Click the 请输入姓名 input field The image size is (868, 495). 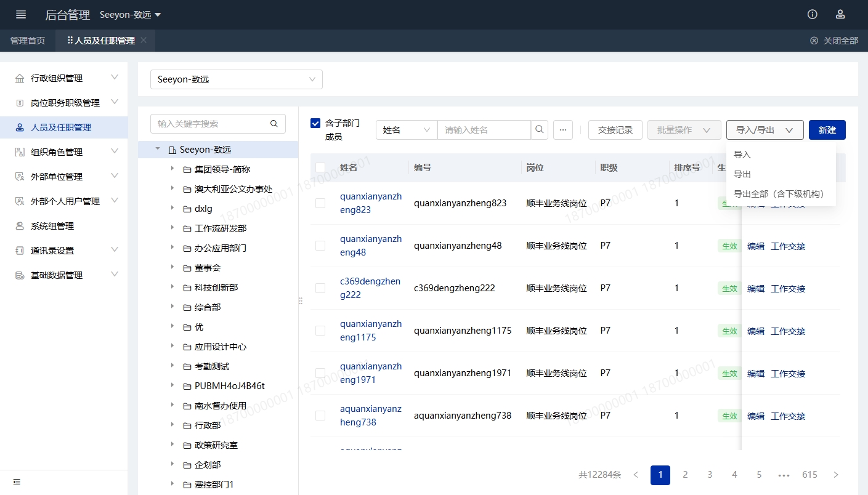tap(484, 130)
